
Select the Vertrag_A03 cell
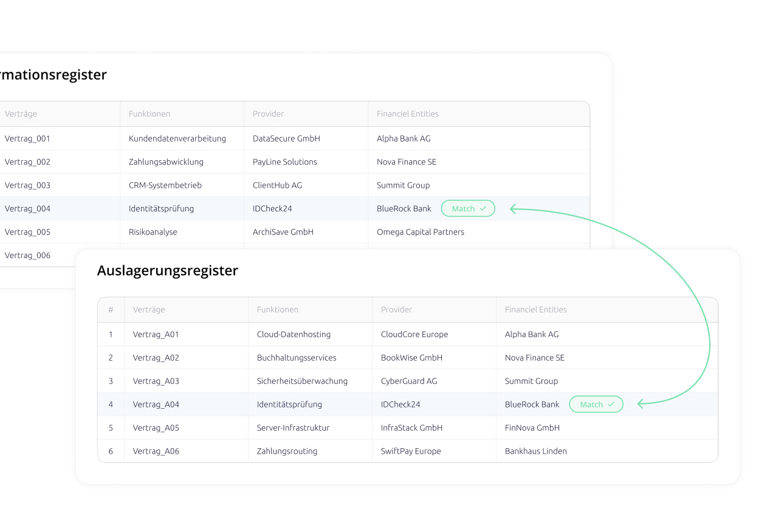pos(156,381)
